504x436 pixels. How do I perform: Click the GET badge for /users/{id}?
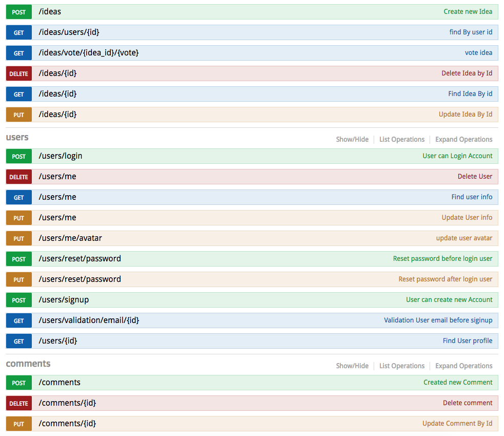click(18, 342)
